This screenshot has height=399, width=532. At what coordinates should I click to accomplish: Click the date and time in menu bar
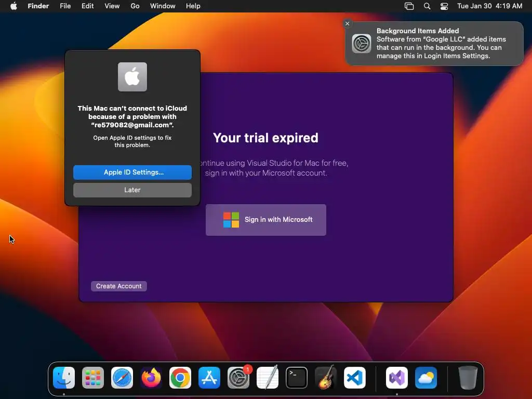489,6
